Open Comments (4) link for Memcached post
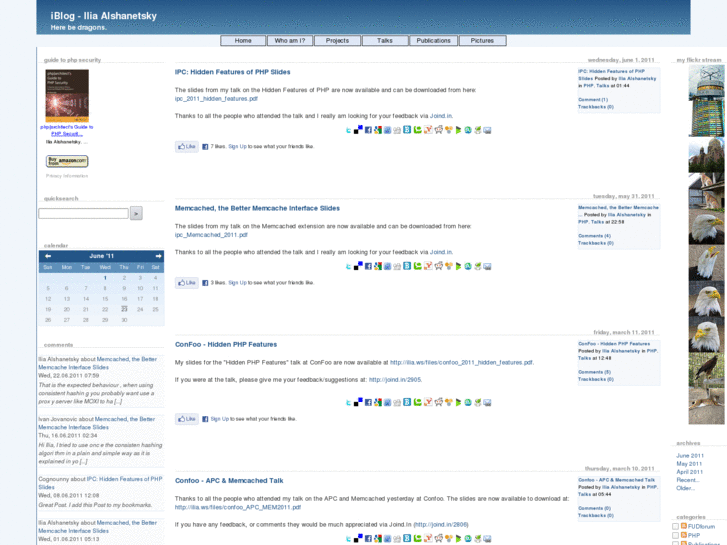Viewport: 727px width, 545px height. [x=594, y=236]
